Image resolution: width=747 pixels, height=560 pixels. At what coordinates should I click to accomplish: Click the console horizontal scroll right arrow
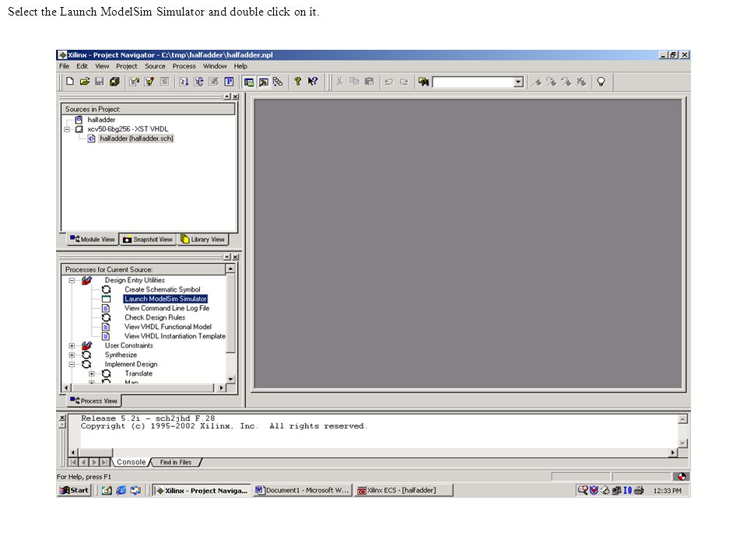pyautogui.click(x=672, y=453)
